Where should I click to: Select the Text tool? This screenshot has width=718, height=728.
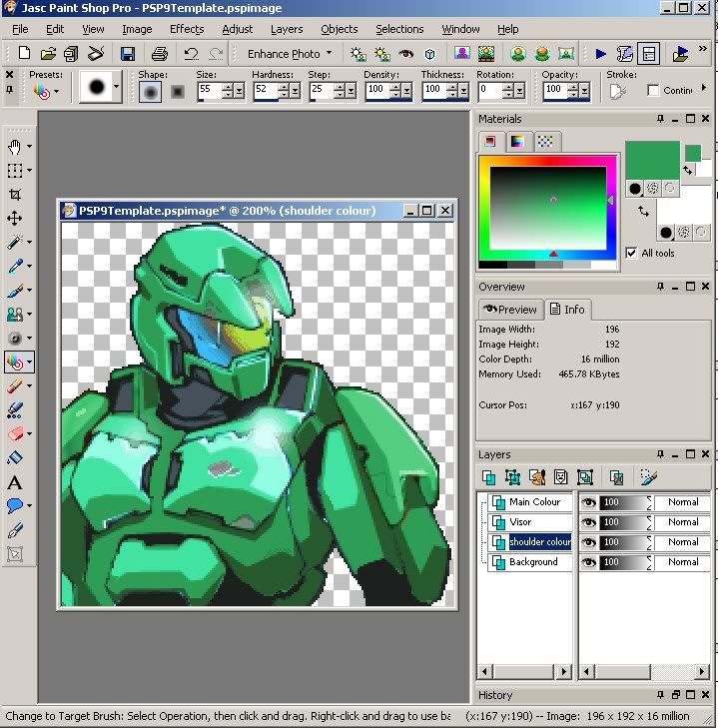(x=15, y=482)
